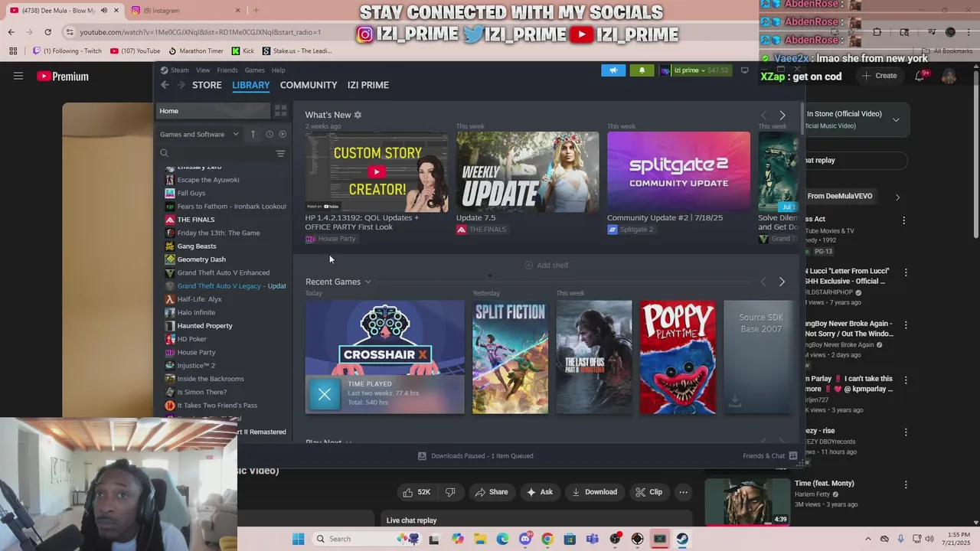Open Windows Start menu
This screenshot has width=980, height=551.
coord(298,539)
